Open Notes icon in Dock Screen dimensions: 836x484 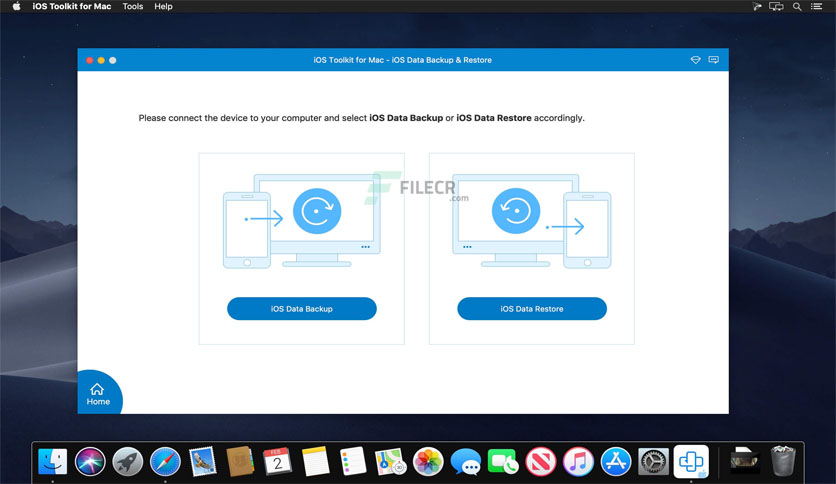click(315, 462)
